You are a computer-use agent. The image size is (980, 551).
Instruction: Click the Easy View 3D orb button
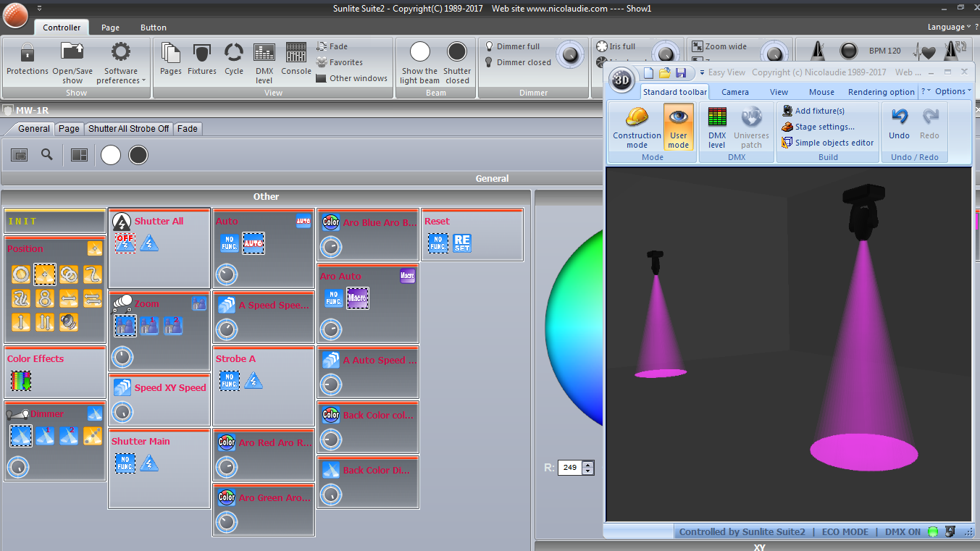tap(621, 80)
